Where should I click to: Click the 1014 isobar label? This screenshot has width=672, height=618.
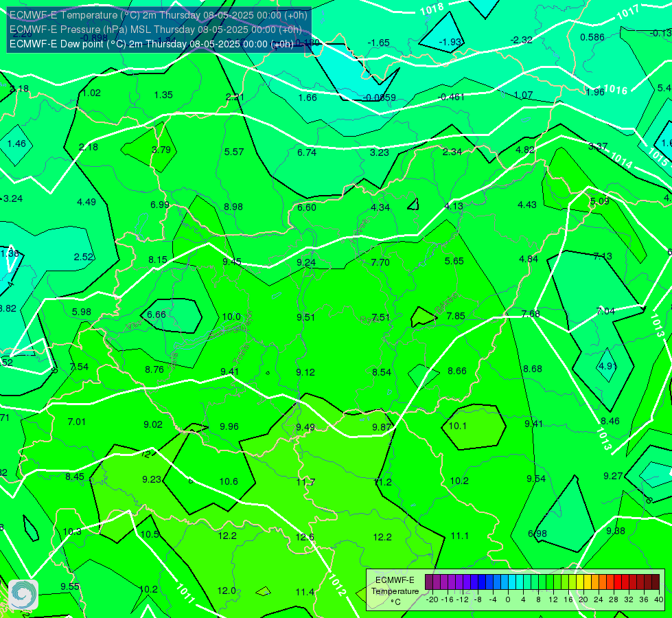click(x=621, y=161)
